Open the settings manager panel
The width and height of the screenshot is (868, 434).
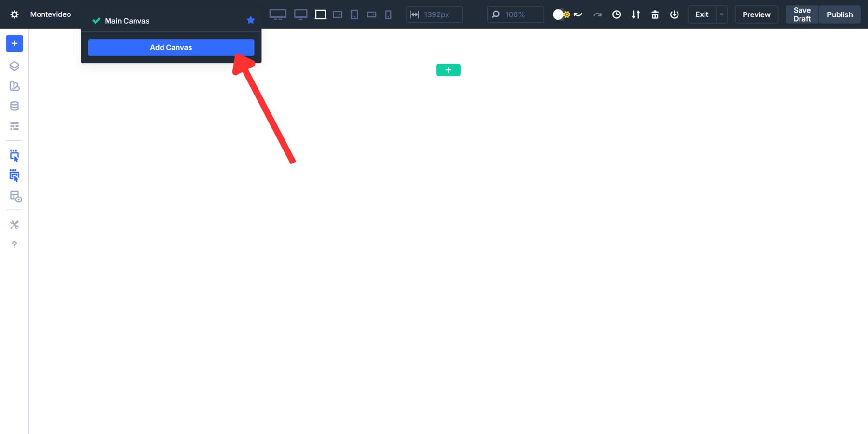coord(14,126)
